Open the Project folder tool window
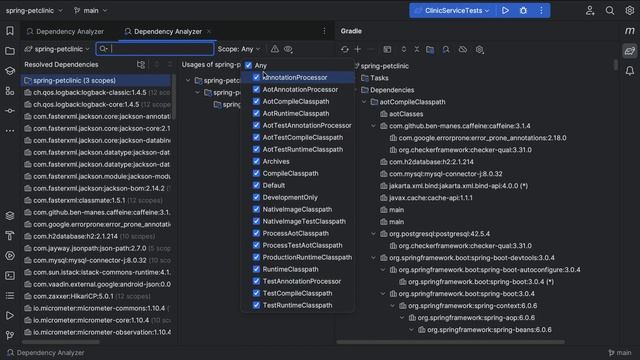The image size is (640, 360). click(x=10, y=51)
